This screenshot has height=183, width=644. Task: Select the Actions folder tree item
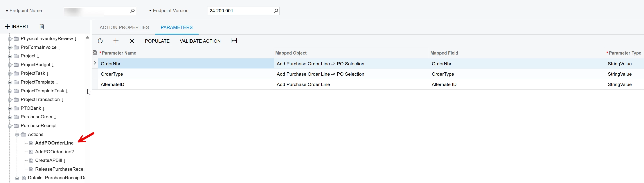(x=36, y=134)
